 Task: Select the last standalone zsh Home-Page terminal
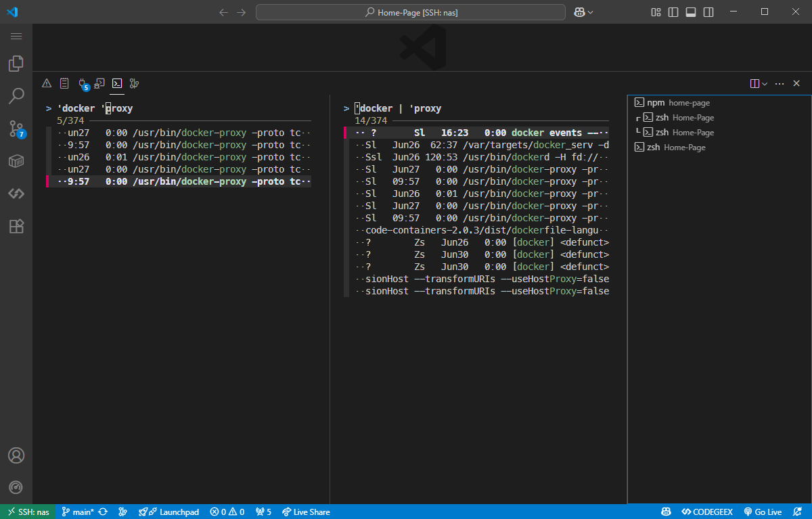click(x=719, y=148)
